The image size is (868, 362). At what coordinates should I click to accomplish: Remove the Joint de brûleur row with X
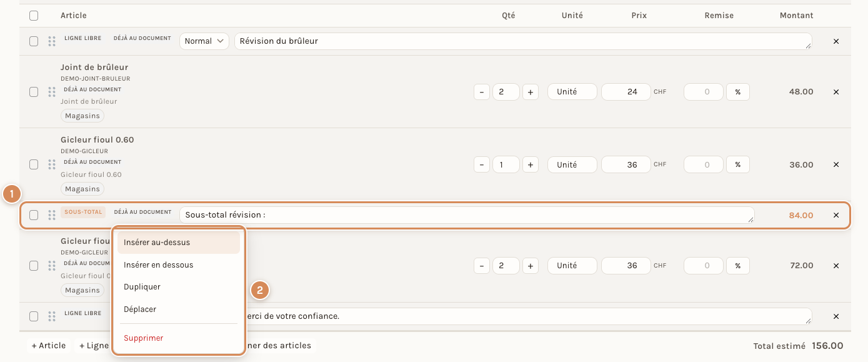pyautogui.click(x=836, y=92)
